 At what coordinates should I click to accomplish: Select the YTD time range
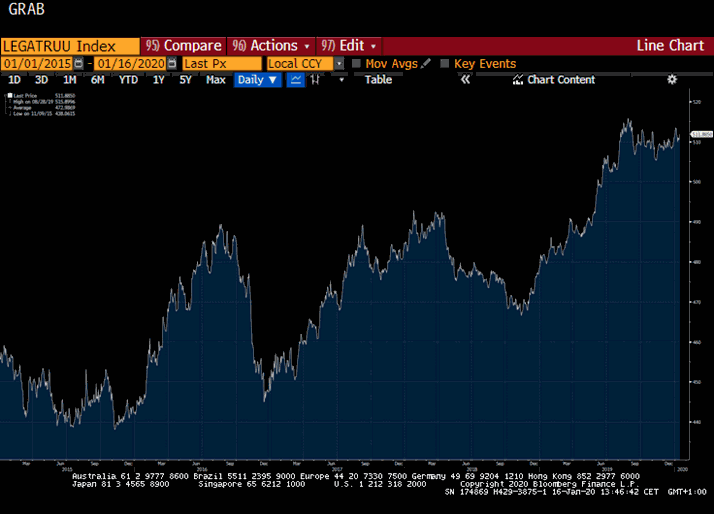128,80
